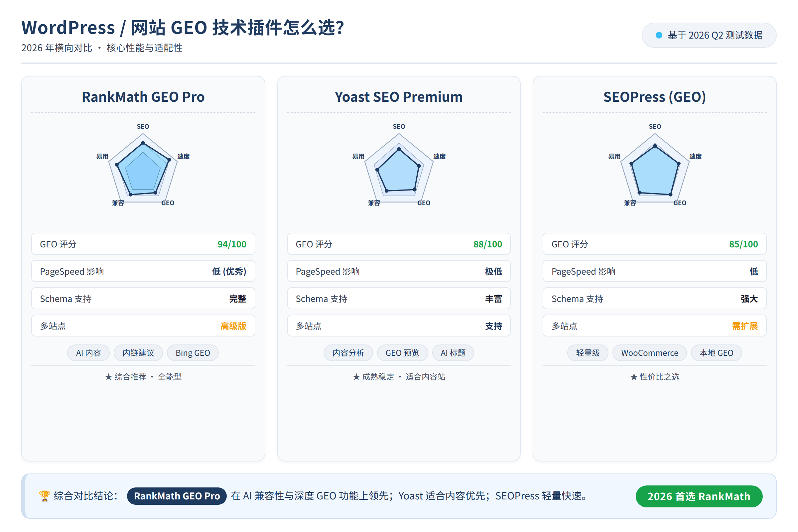Image resolution: width=798 pixels, height=532 pixels.
Task: Click the subtitle '2026 年横向对比 · 核心性能与适配性'
Action: click(x=102, y=48)
